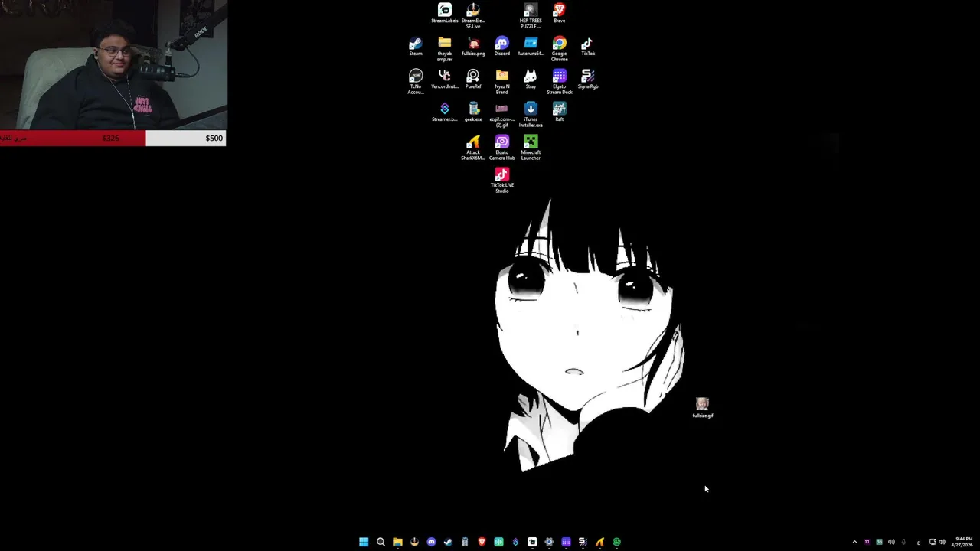This screenshot has height=551, width=980.
Task: Select the geek.exe desktop icon
Action: click(473, 112)
